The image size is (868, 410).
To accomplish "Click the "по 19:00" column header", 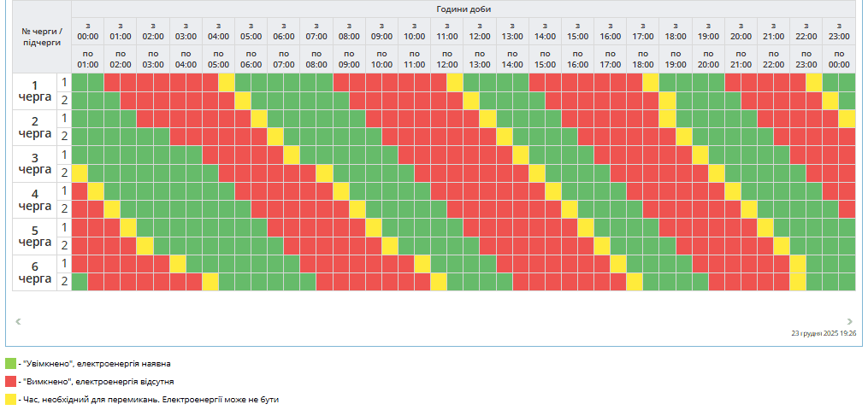I will (x=675, y=59).
